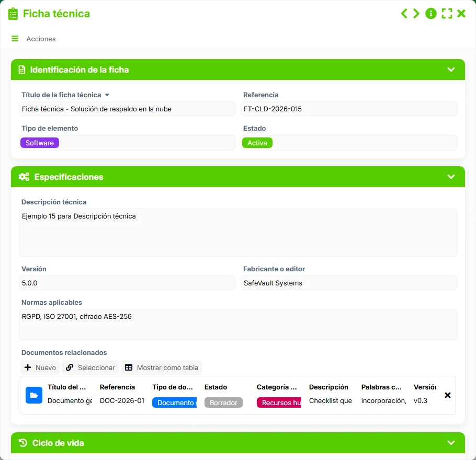
Task: Open dropdown arrow next to Título de la ficha técnica
Action: click(107, 95)
